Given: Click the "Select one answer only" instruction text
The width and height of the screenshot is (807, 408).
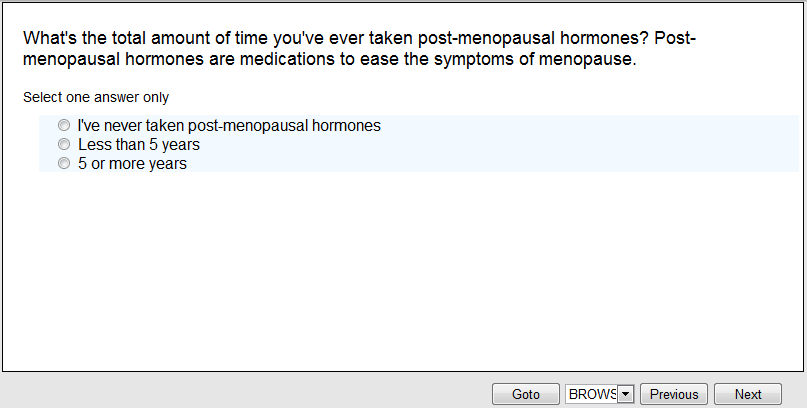Looking at the screenshot, I should pos(96,98).
